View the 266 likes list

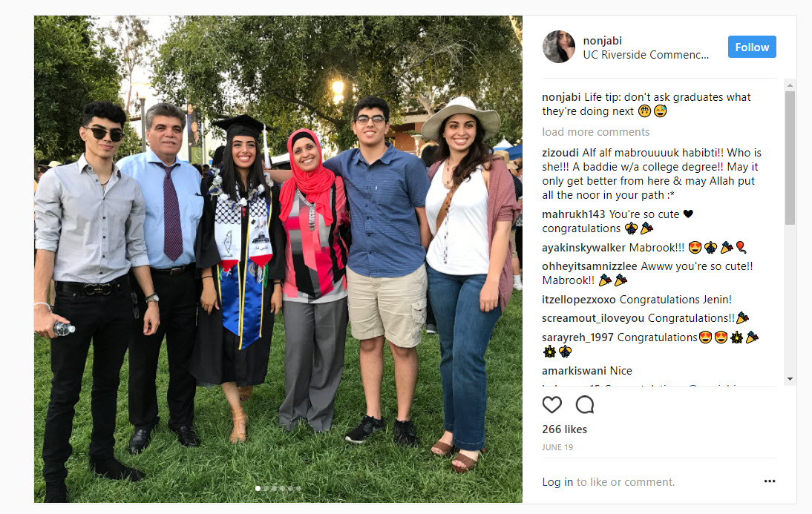click(x=564, y=429)
